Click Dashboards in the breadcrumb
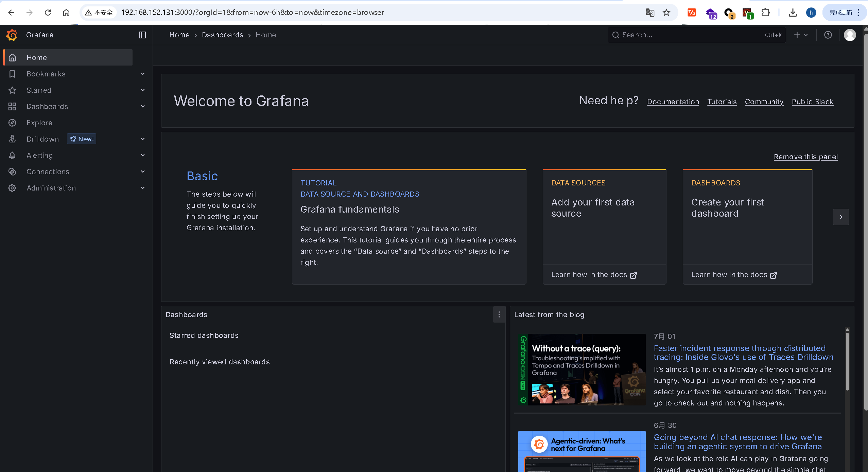The height and width of the screenshot is (472, 868). (x=223, y=35)
